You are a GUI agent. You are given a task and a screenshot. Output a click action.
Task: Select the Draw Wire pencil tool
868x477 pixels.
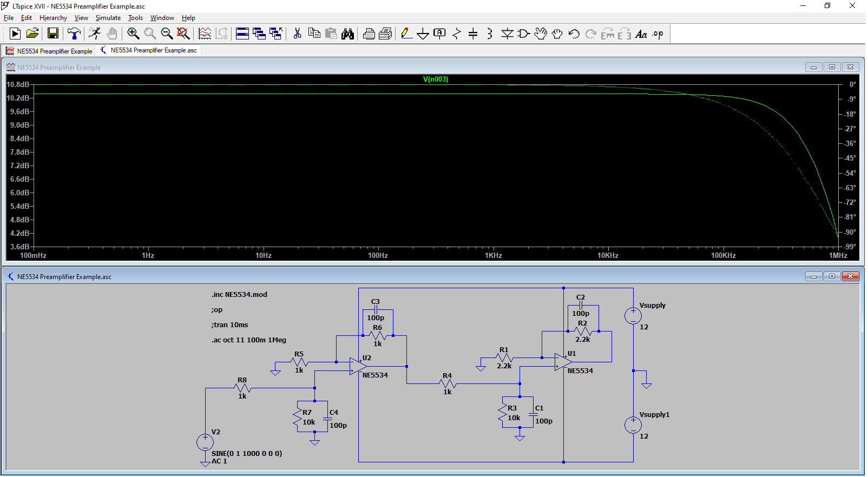tap(406, 34)
